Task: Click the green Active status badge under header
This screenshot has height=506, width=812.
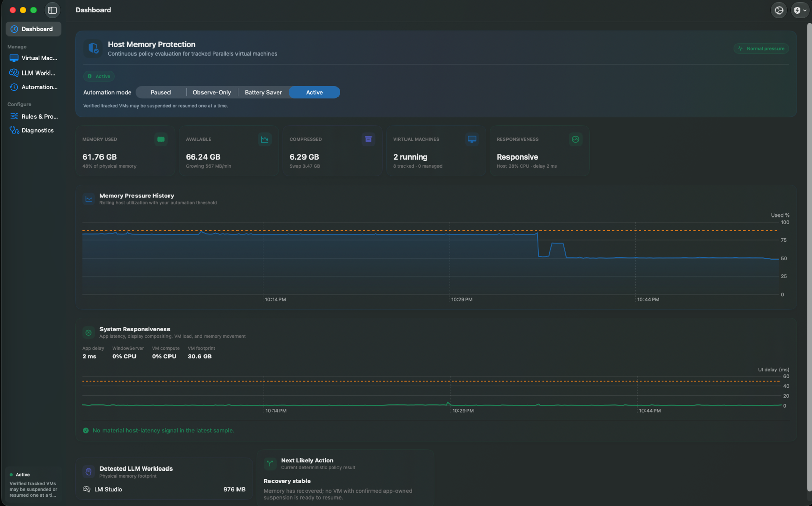Action: tap(99, 76)
